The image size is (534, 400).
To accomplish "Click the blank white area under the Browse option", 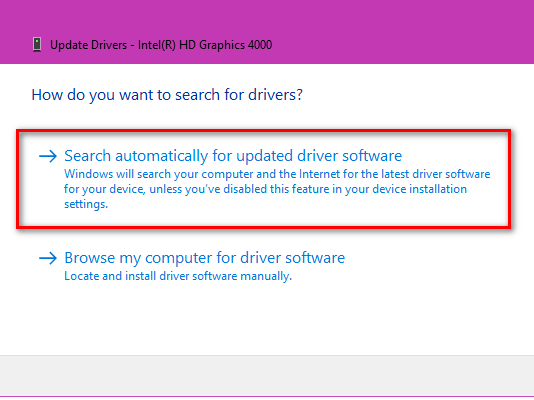I will click(x=267, y=318).
